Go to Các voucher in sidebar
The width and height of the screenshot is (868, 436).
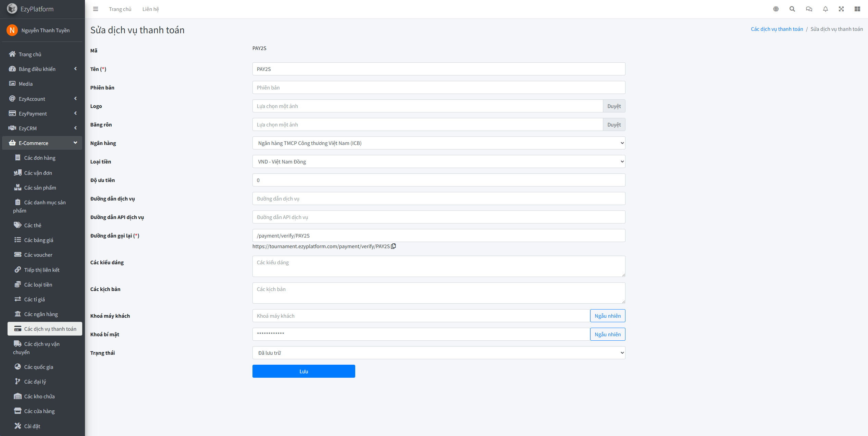(x=38, y=255)
